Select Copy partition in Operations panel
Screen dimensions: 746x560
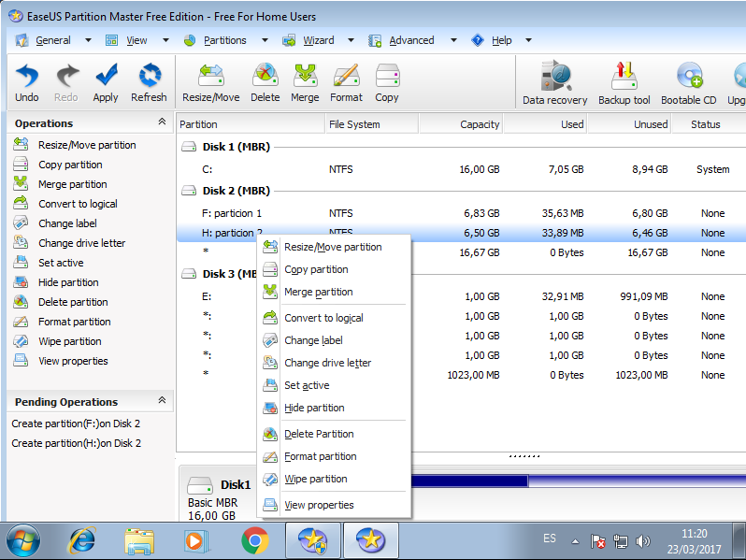pyautogui.click(x=58, y=165)
